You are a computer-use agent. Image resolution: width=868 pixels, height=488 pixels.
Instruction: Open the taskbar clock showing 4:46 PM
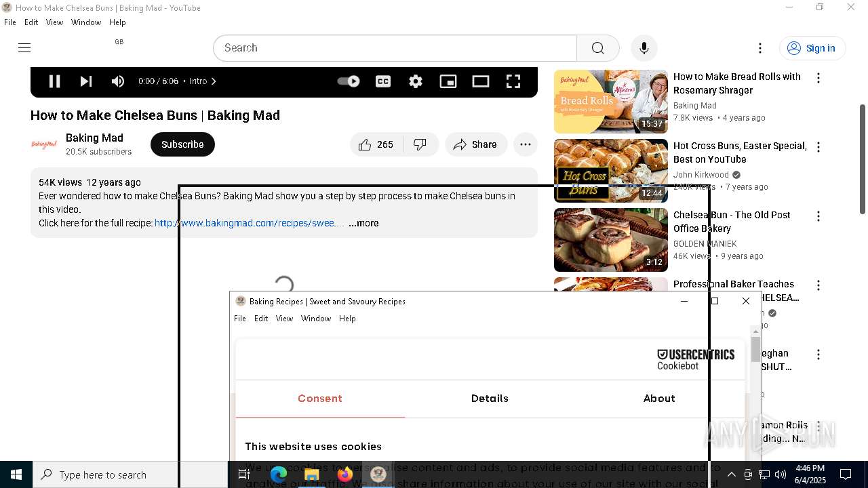click(810, 474)
